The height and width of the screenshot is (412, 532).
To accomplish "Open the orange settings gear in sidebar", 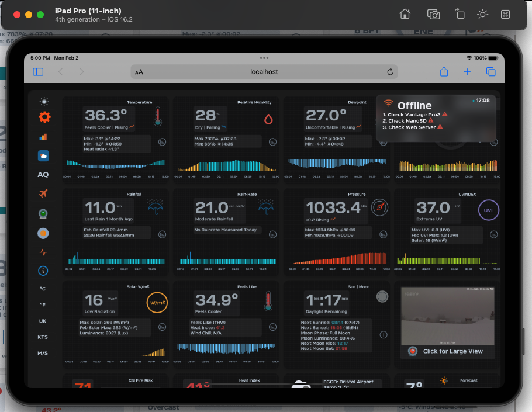I will point(44,117).
